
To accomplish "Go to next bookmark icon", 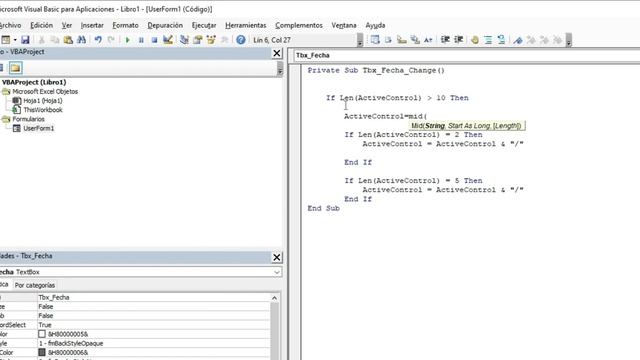I will [x=531, y=40].
